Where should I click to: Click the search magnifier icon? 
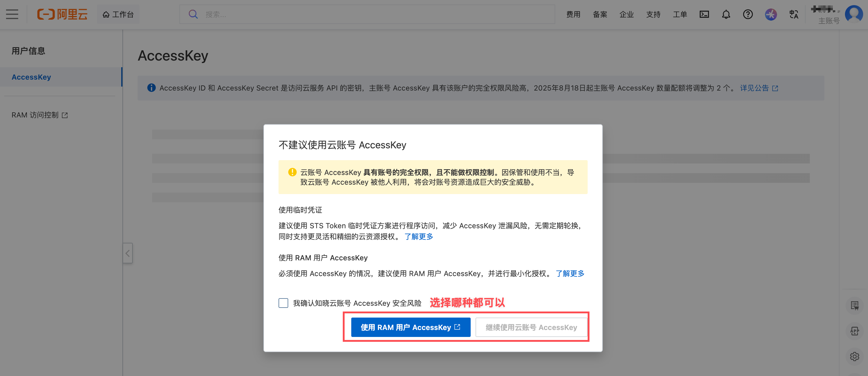click(193, 14)
